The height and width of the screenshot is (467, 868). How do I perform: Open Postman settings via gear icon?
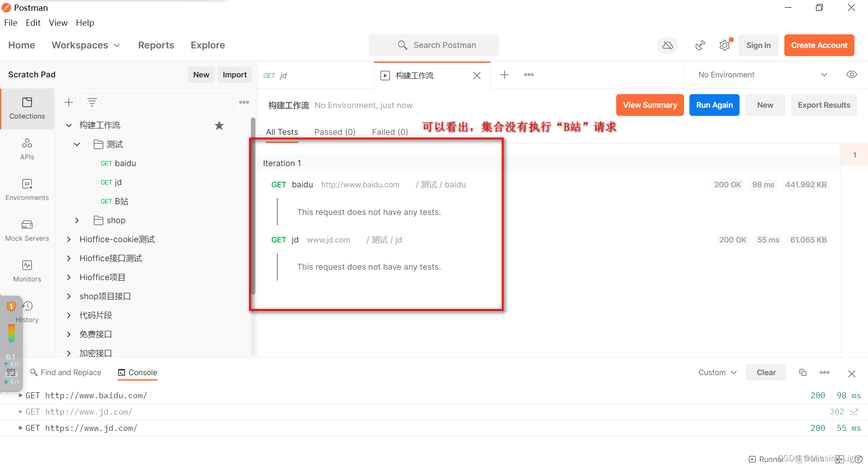(725, 45)
